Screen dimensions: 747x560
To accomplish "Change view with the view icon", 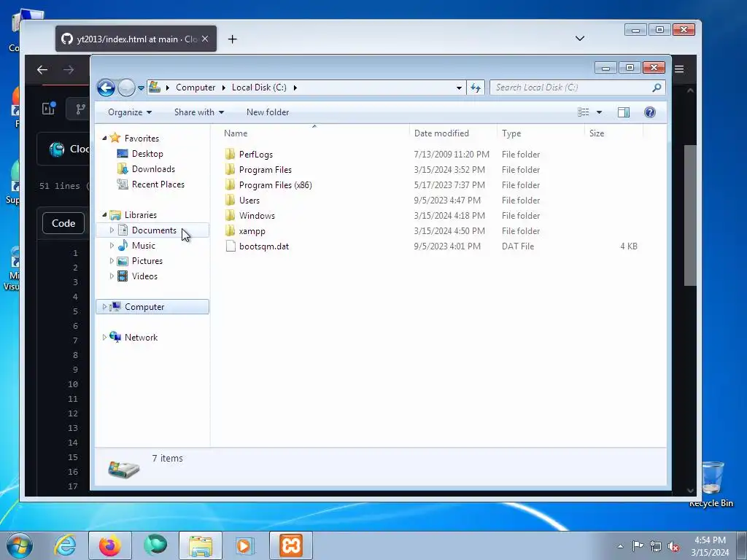I will click(583, 112).
